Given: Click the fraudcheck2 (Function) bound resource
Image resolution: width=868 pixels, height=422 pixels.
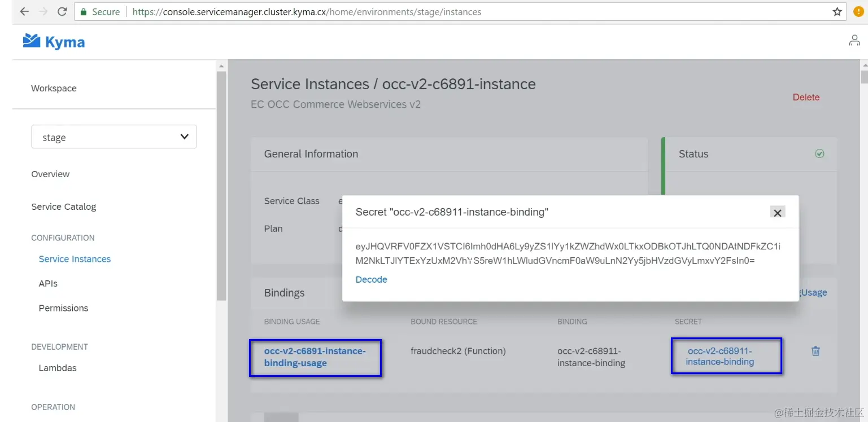Looking at the screenshot, I should (x=458, y=351).
